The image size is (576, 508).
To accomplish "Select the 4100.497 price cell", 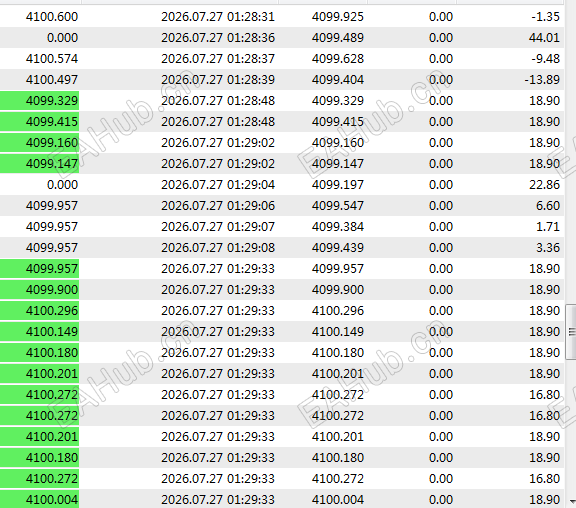I will click(52, 79).
